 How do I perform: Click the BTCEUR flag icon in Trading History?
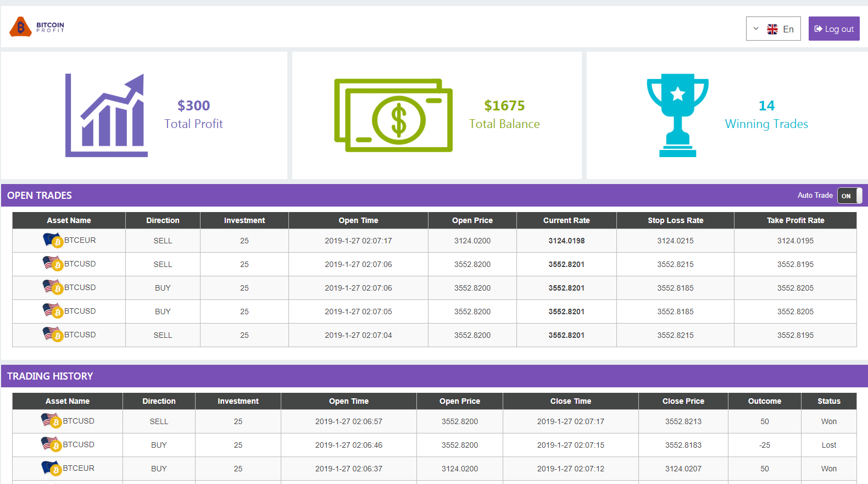click(x=51, y=469)
